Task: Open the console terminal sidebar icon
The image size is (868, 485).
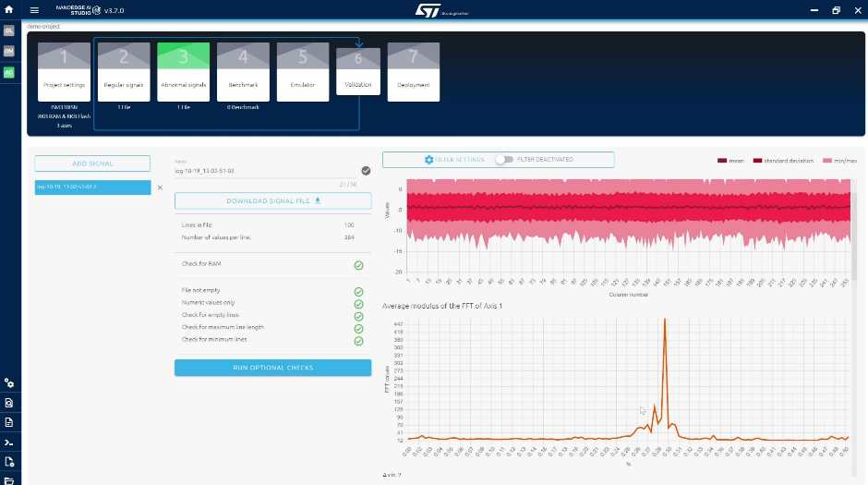Action: tap(9, 443)
